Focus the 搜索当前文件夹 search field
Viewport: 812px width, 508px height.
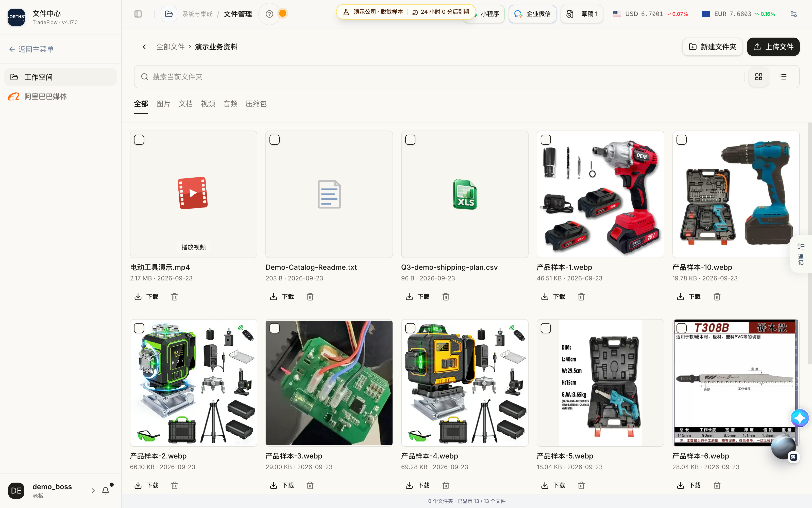(439, 77)
